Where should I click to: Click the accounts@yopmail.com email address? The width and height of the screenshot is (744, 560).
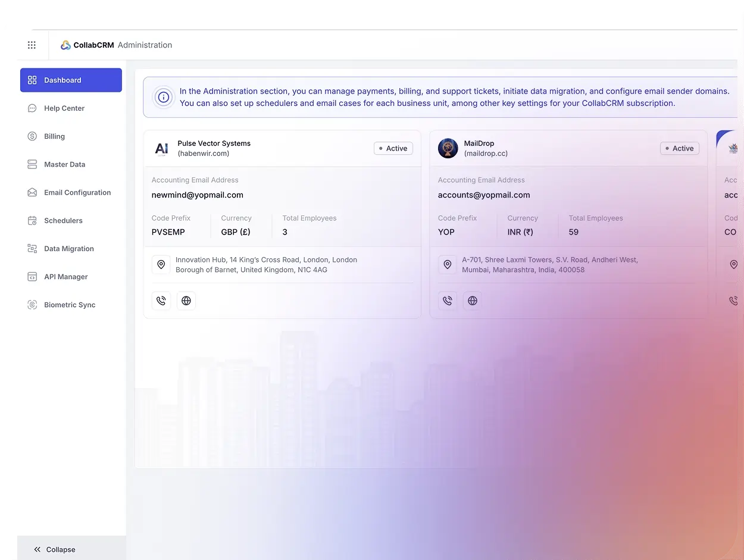484,195
